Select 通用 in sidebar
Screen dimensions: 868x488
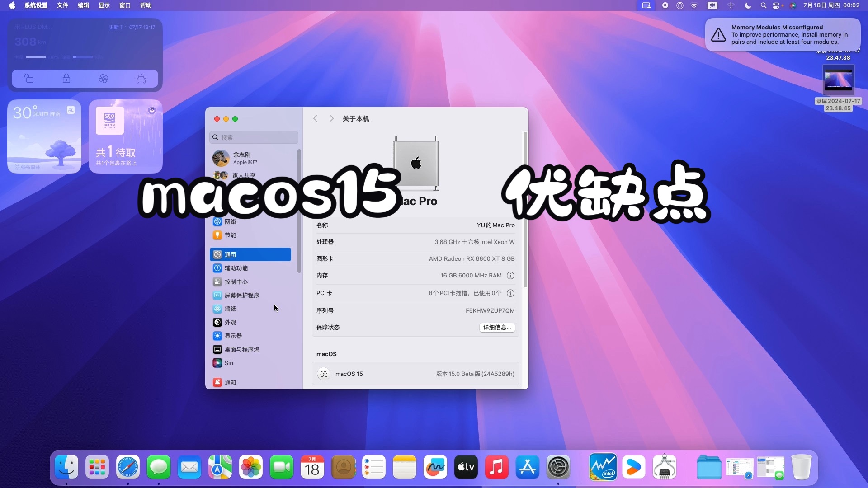click(250, 254)
